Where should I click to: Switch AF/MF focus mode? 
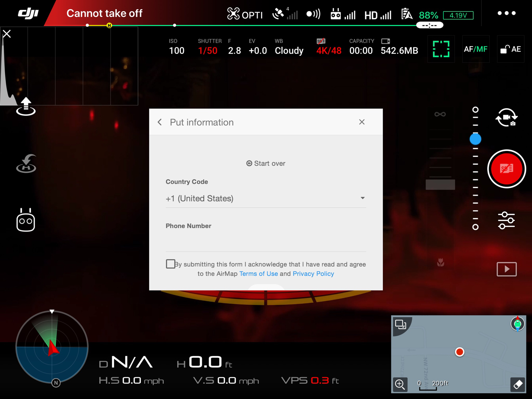tap(476, 49)
